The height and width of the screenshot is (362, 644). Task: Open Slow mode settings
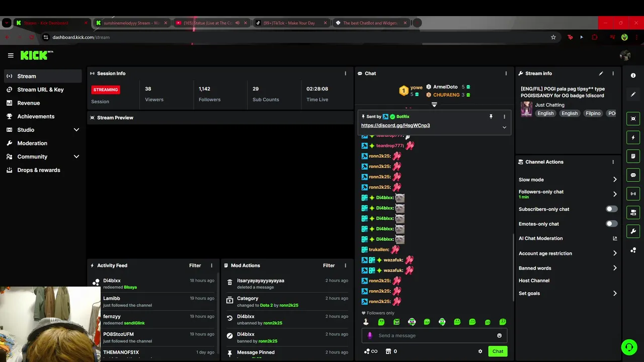(x=568, y=179)
